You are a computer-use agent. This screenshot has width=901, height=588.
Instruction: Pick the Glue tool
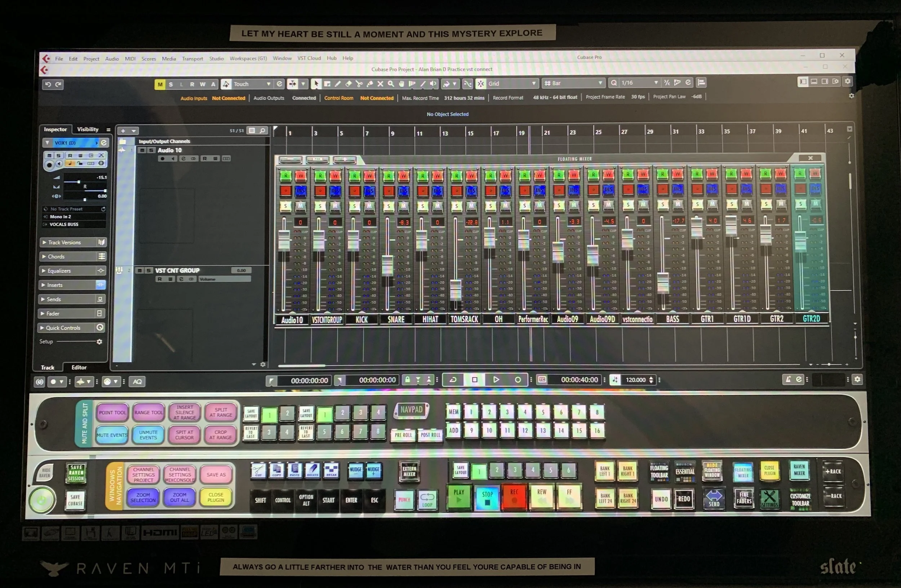click(369, 84)
